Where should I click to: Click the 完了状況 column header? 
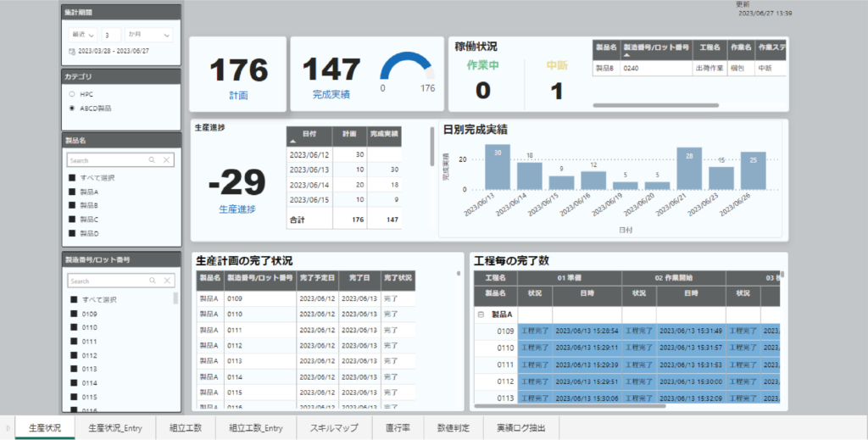click(x=397, y=277)
